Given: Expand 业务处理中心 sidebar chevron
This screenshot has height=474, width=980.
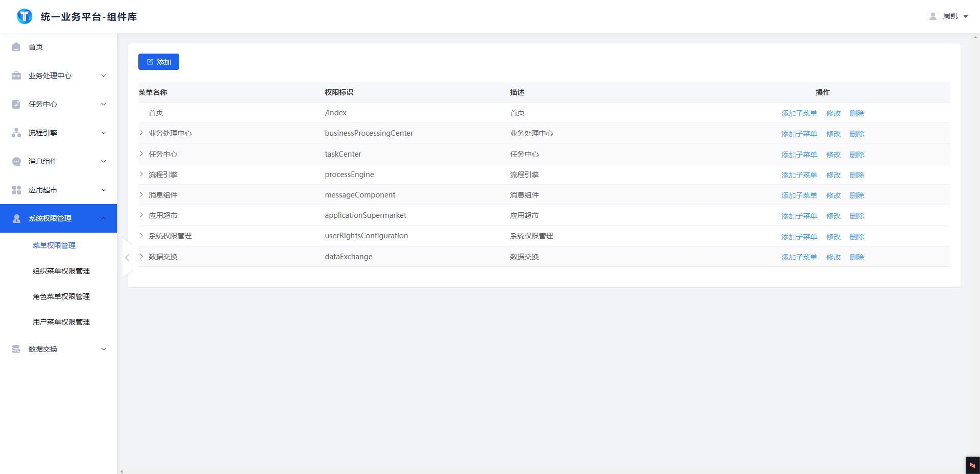Looking at the screenshot, I should click(104, 76).
